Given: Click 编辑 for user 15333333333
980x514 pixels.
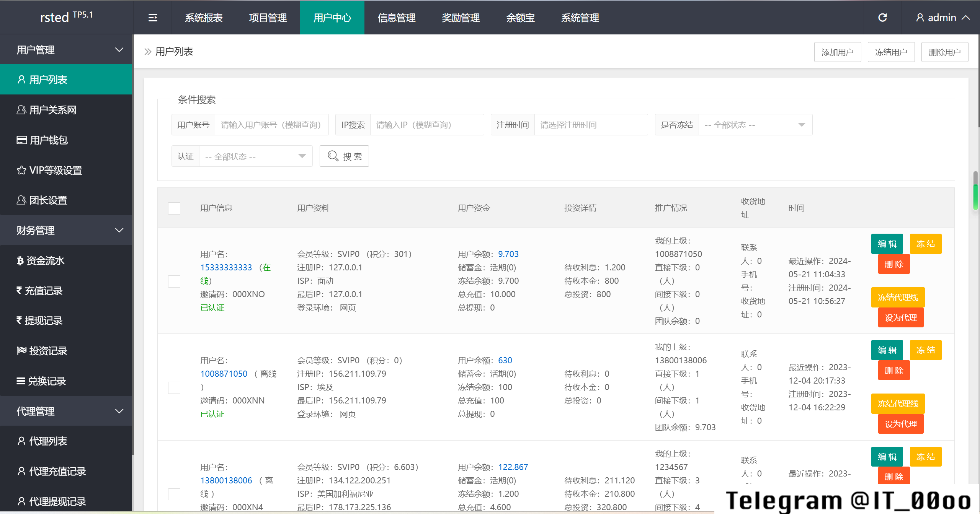Looking at the screenshot, I should tap(887, 244).
